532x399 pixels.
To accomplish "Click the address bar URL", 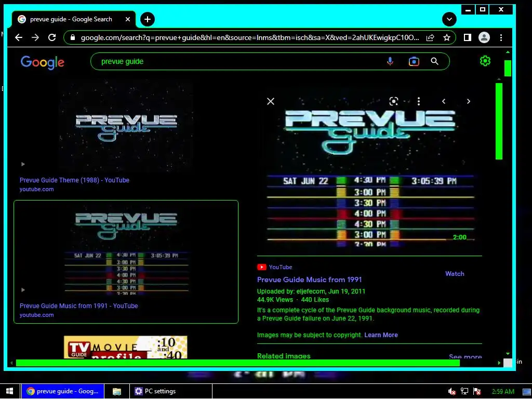I will (x=250, y=37).
